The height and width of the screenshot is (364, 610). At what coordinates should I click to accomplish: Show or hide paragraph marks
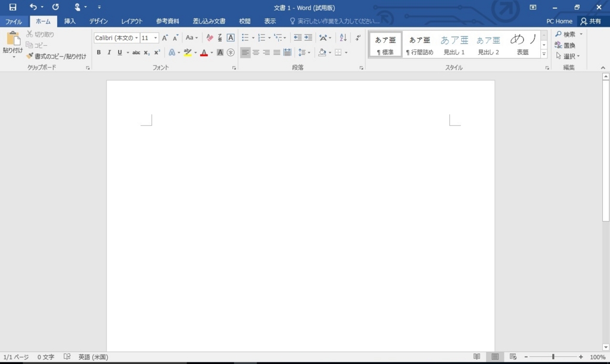(x=358, y=38)
